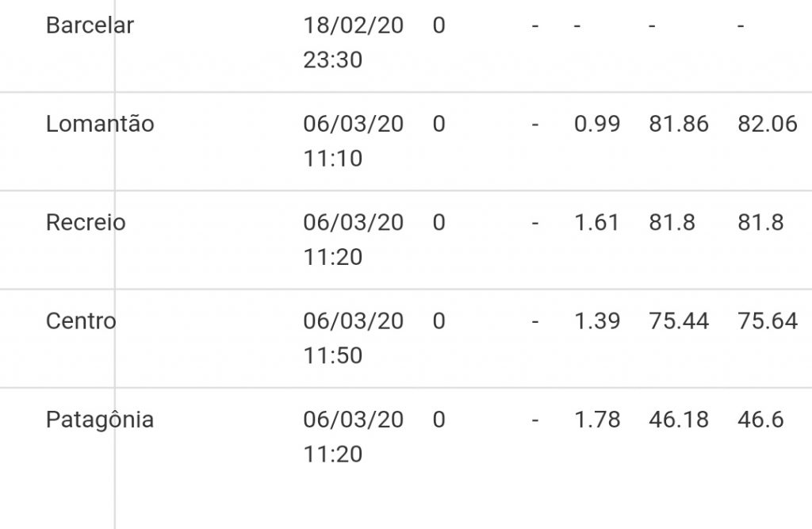The height and width of the screenshot is (529, 812).
Task: Click the 06/03/20 11:10 timestamp
Action: (353, 140)
